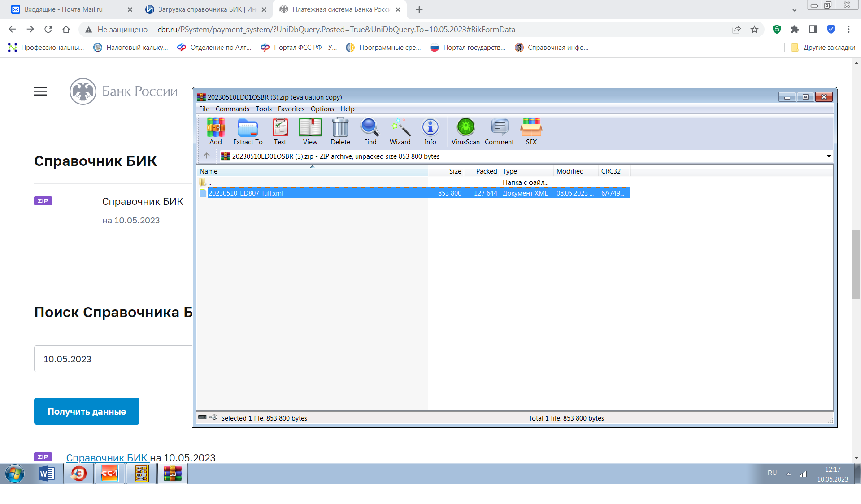This screenshot has width=861, height=504.
Task: Sort by CRC32 column header
Action: [614, 171]
